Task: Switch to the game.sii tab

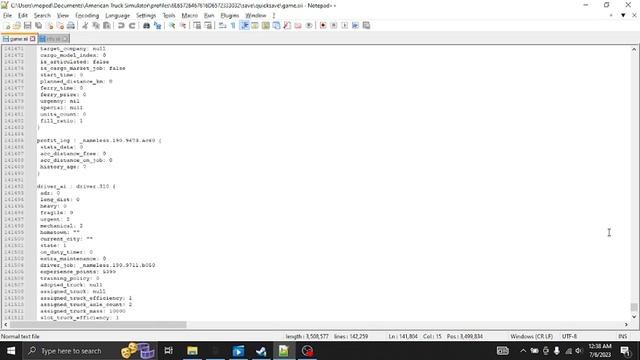Action: [x=18, y=39]
